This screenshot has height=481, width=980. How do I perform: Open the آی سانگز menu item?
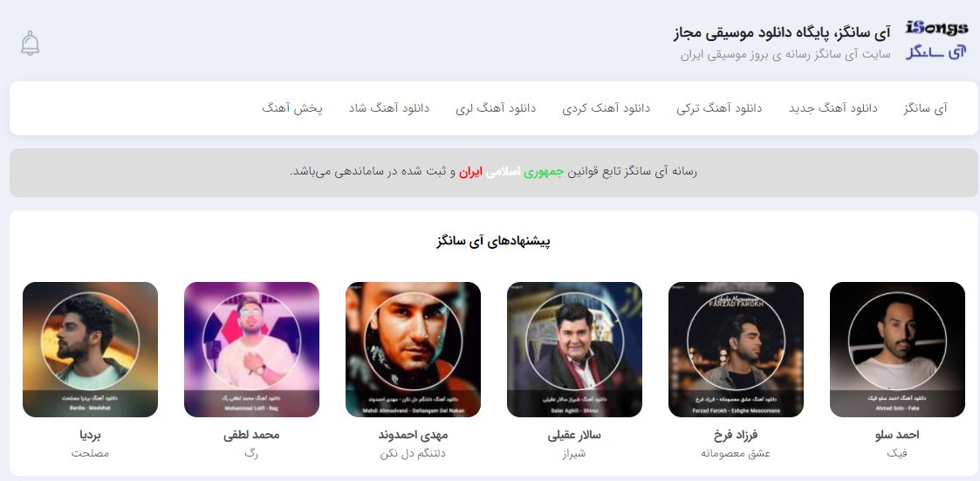tap(926, 108)
